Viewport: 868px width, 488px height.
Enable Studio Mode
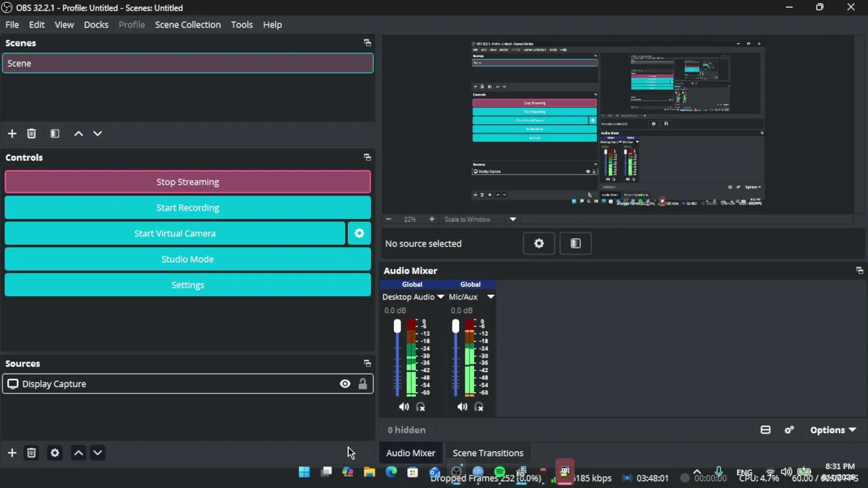[x=188, y=259]
